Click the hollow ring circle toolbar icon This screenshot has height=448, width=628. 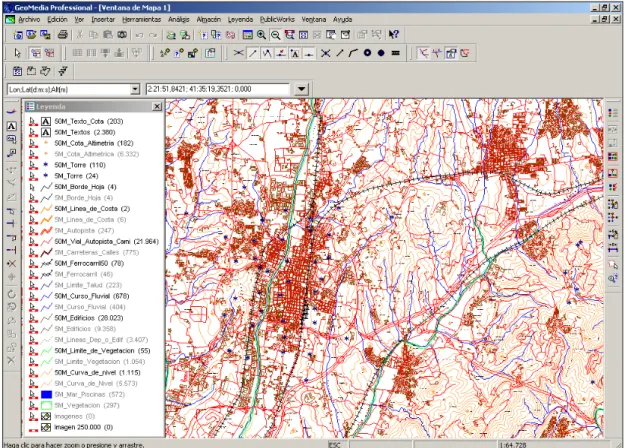(x=367, y=53)
